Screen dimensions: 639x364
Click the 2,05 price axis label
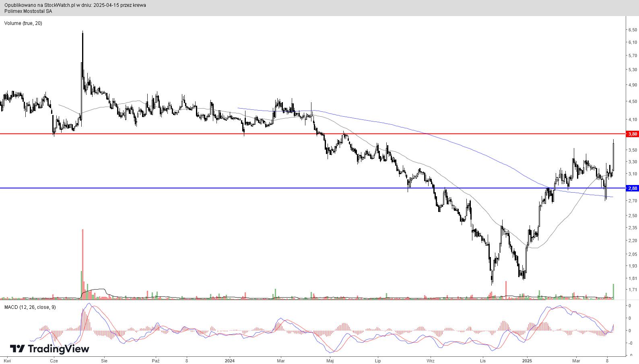pos(633,254)
